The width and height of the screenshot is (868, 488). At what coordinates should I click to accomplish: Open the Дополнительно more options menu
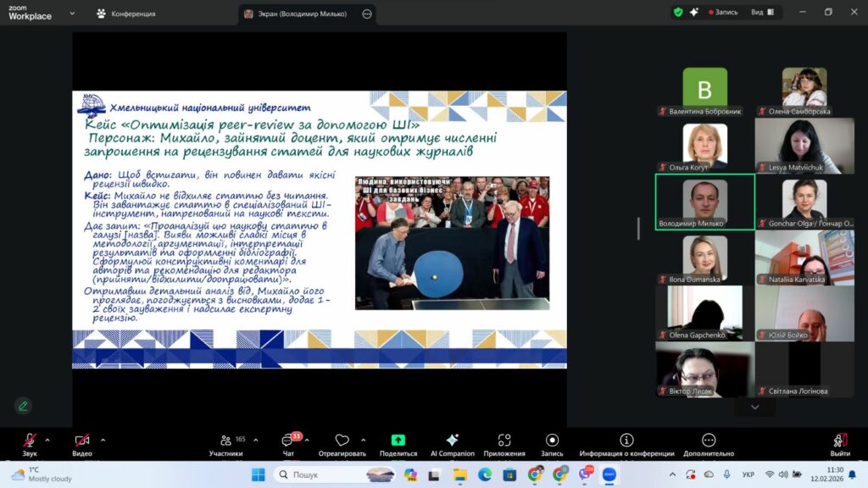point(709,441)
